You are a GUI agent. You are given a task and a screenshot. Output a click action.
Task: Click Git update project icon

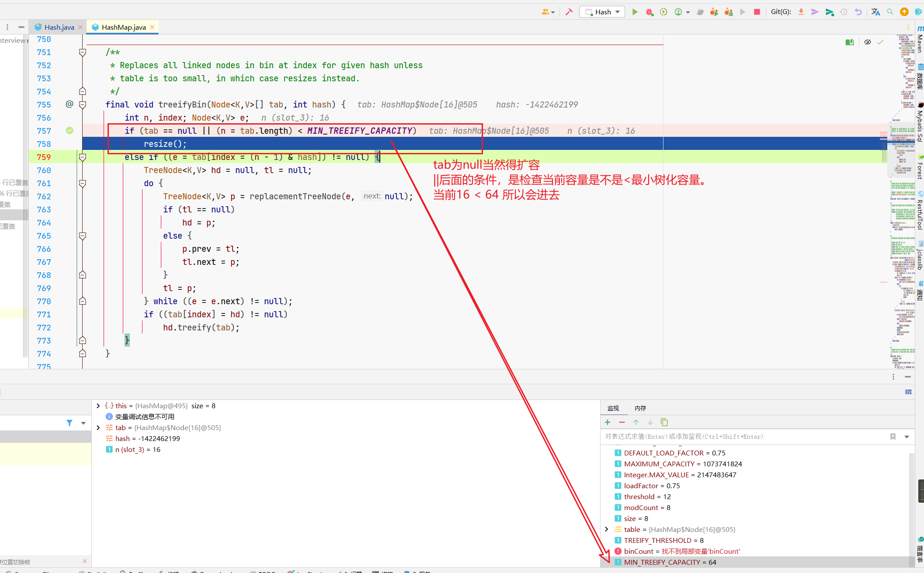(801, 12)
